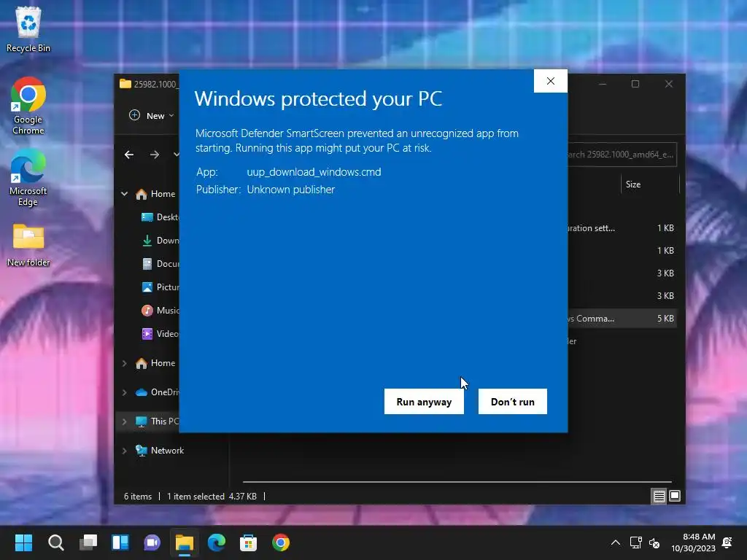The image size is (747, 560).
Task: Open Documents in navigation pane
Action: 160,264
